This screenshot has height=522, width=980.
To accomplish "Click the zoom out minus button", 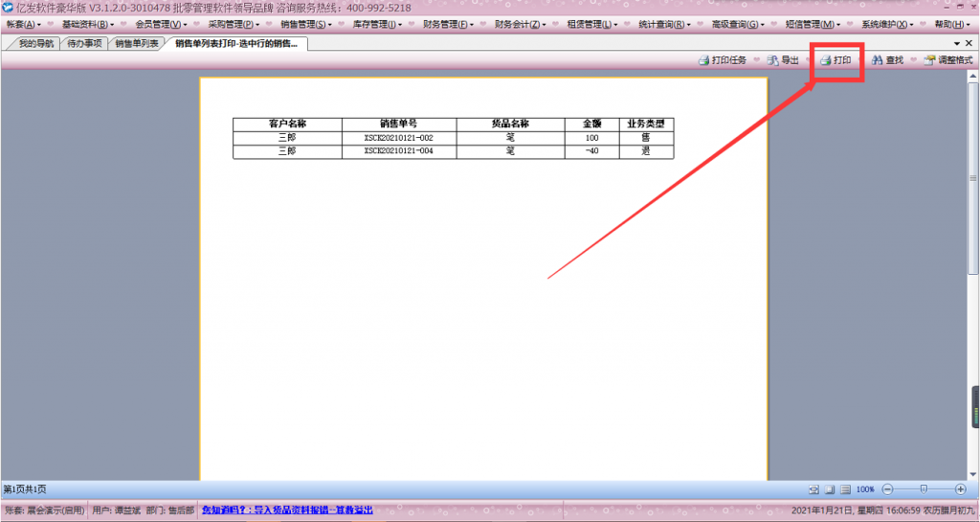I will click(887, 489).
